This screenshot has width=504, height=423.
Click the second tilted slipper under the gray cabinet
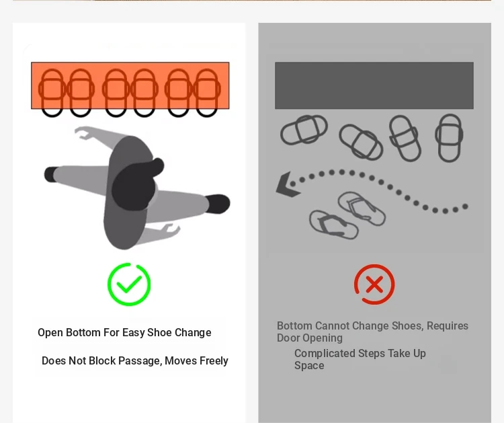[361, 142]
